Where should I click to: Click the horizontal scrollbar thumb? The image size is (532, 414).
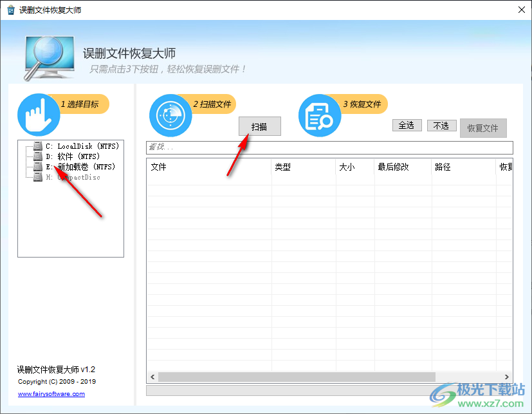pos(297,377)
